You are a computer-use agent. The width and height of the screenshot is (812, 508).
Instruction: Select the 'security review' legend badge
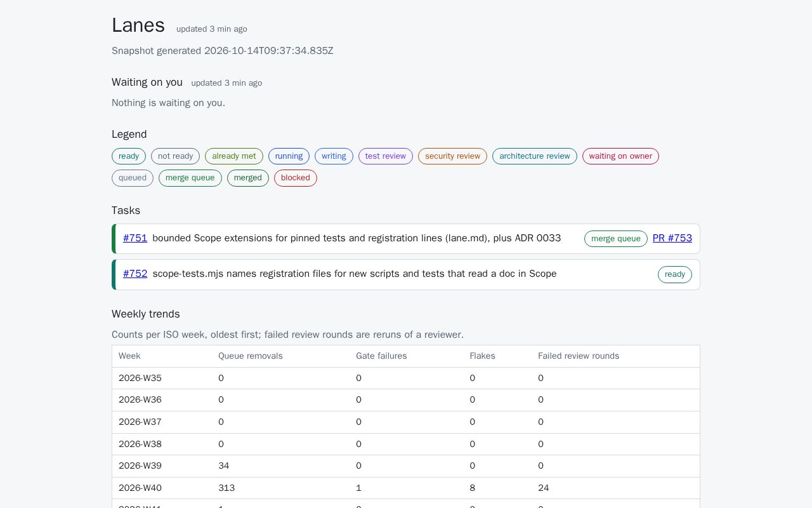(452, 156)
